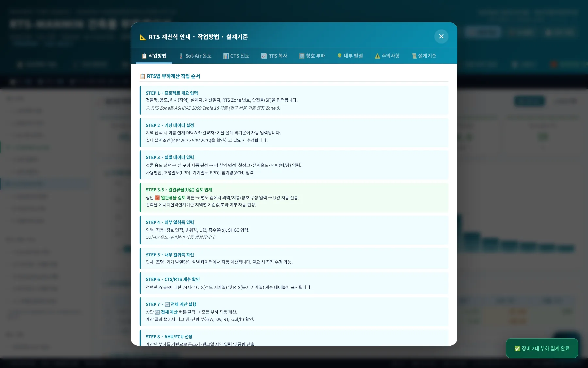Click the clipboard icon beside RTS법 부하계산 heading
Viewport: 588px width, 368px height.
click(142, 76)
